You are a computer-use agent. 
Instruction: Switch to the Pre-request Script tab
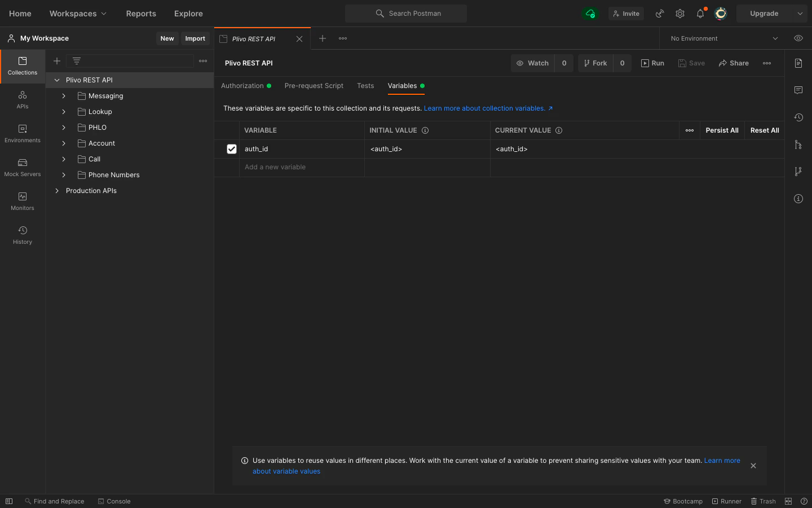[314, 86]
